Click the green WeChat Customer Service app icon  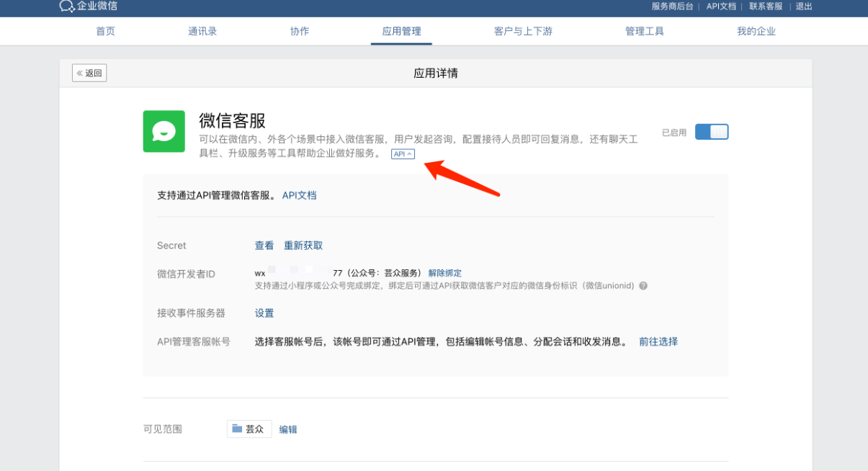click(164, 131)
